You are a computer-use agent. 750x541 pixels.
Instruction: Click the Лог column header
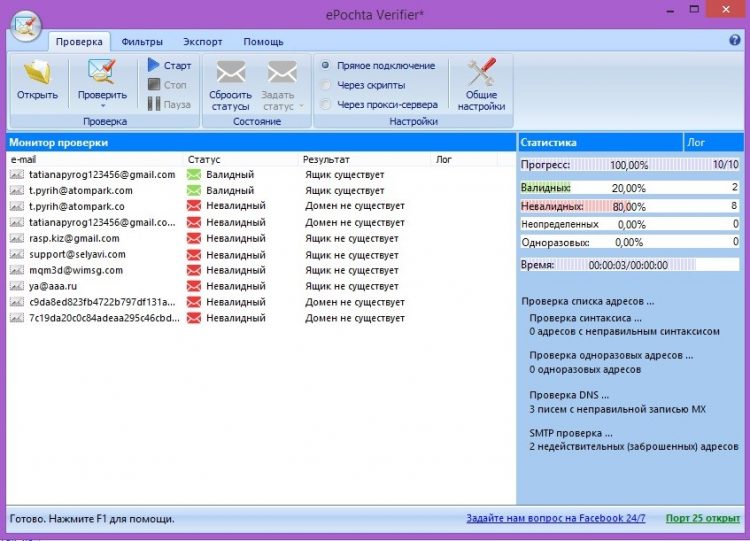click(x=464, y=159)
